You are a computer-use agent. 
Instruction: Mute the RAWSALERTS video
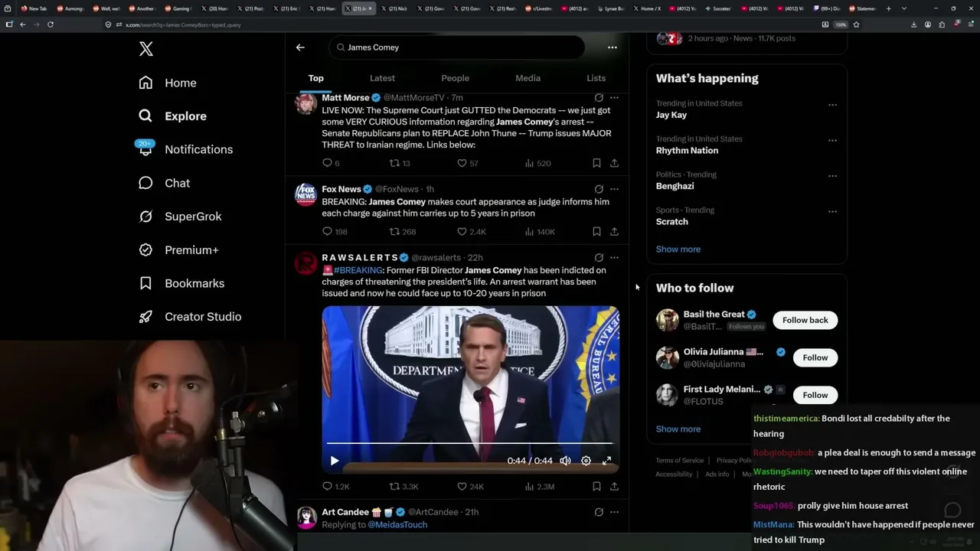pyautogui.click(x=565, y=461)
